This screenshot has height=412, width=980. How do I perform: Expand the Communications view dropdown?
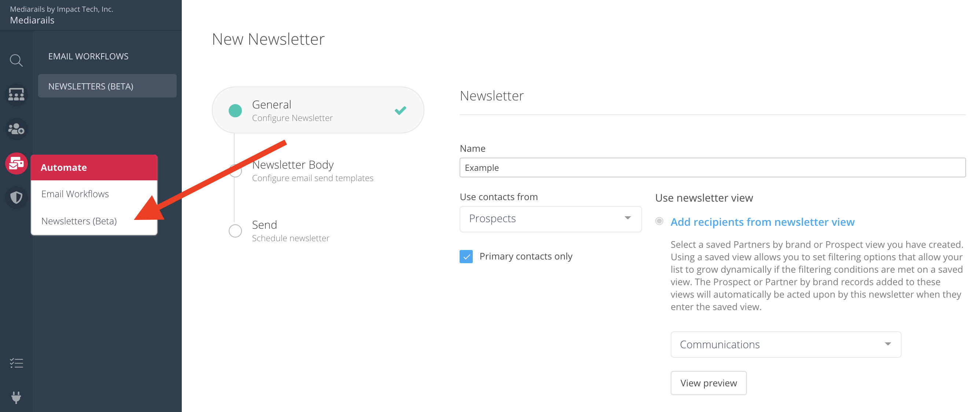(786, 344)
